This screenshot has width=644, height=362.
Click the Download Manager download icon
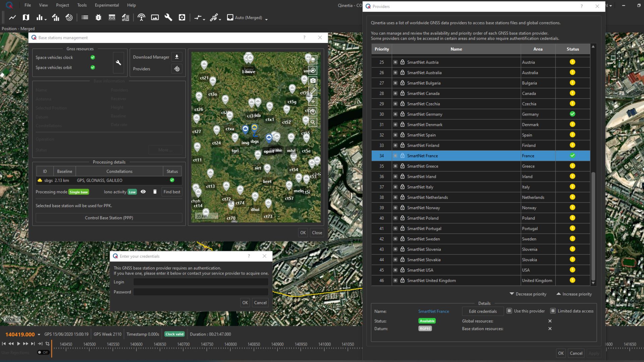[x=177, y=57]
